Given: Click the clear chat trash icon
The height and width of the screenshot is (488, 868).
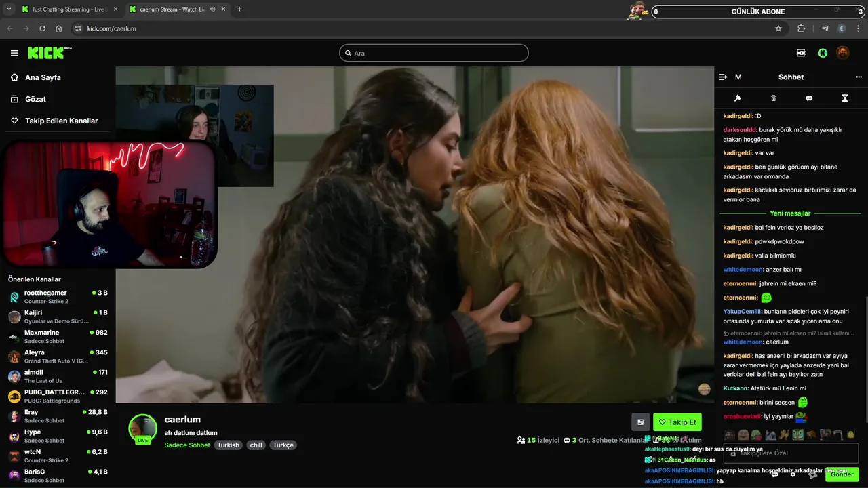Looking at the screenshot, I should [x=774, y=98].
